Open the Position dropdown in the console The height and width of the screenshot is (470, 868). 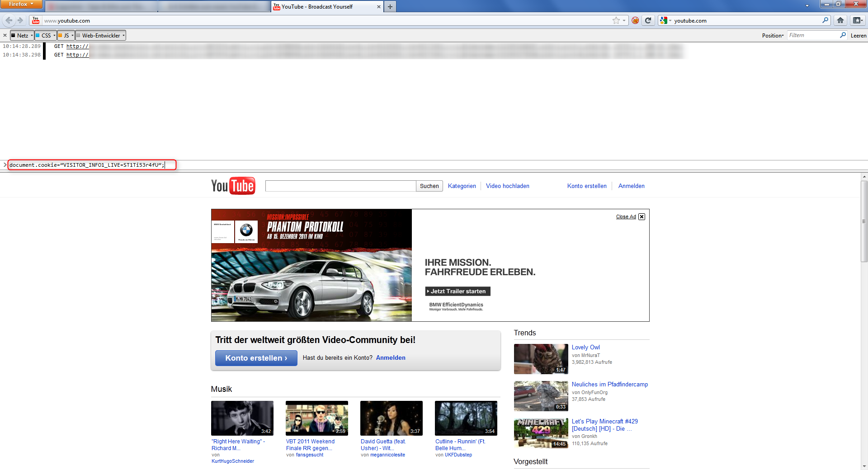[x=773, y=35]
